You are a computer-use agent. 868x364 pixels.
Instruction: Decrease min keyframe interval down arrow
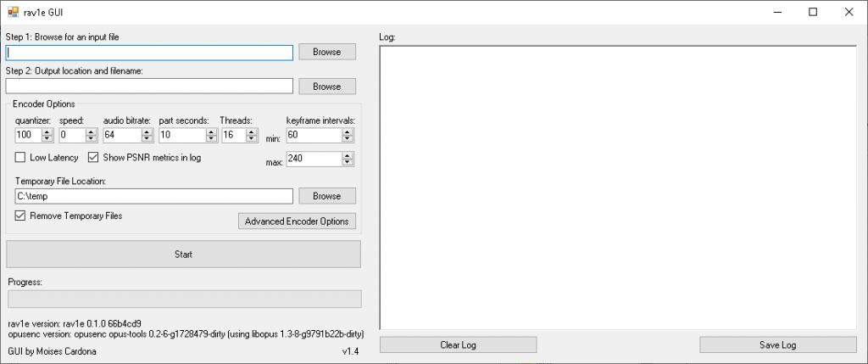pos(347,138)
